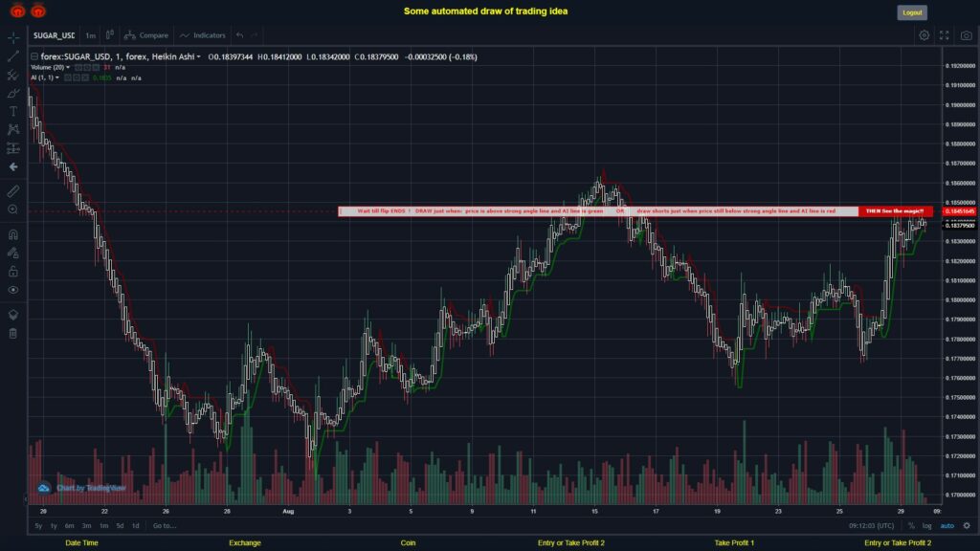Click second control icon beside Volume (20)
Viewport: 980px width, 551px height.
[x=87, y=67]
